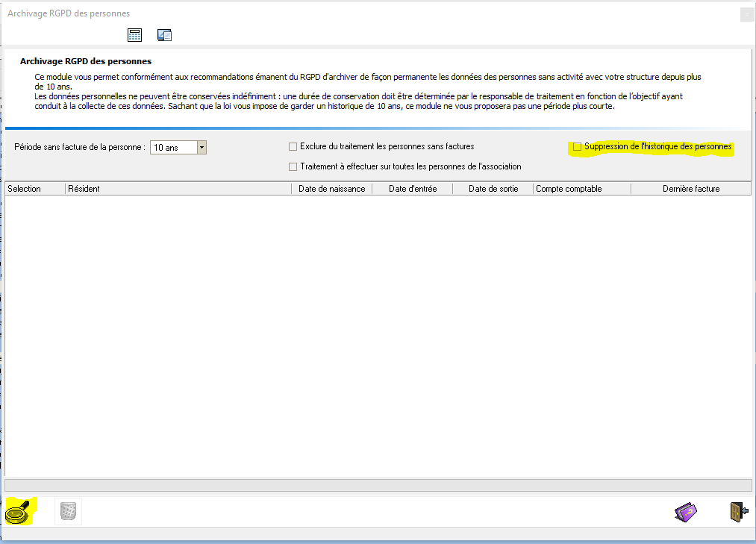
Task: Click the 'Période sans facture de la personne :' label
Action: pos(80,147)
